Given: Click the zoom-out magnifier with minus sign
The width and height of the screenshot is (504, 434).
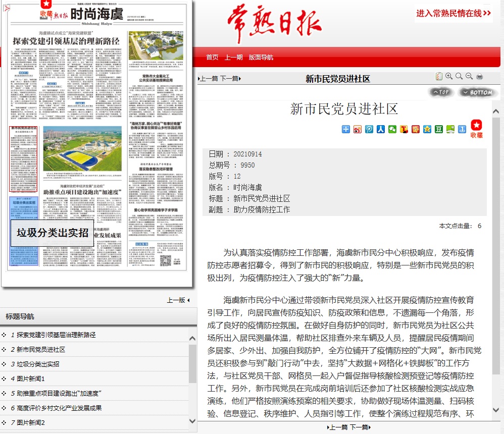Looking at the screenshot, I should pos(469,77).
